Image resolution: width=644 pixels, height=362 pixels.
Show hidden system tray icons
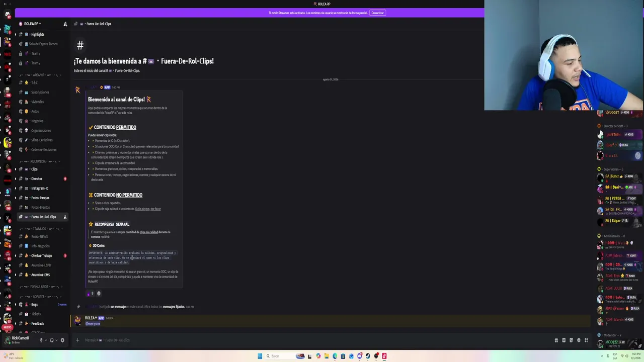(602, 356)
